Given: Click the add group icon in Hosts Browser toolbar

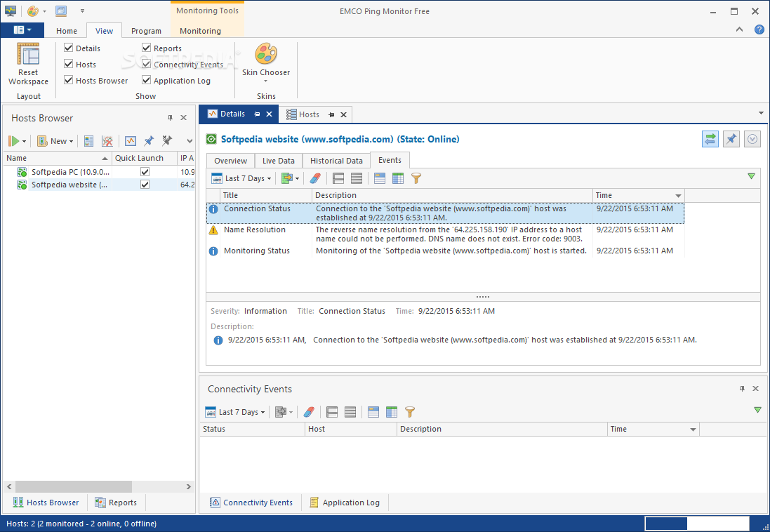Looking at the screenshot, I should 88,141.
